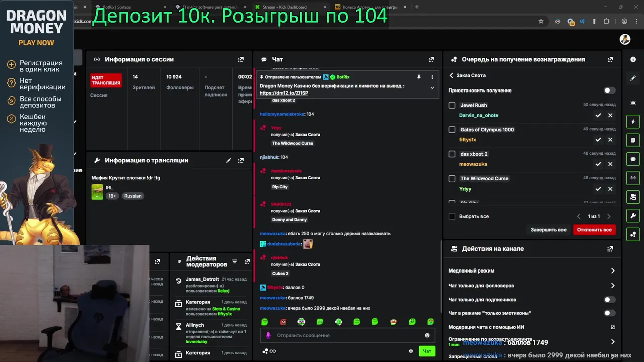The height and width of the screenshot is (362, 644).
Task: Select Russian language tag
Action: (x=133, y=196)
